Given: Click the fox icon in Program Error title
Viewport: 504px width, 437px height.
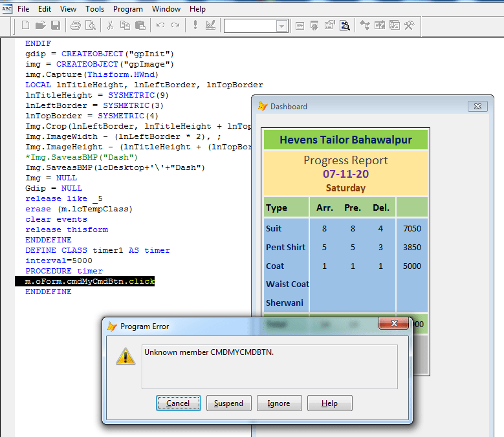Looking at the screenshot, I should (x=112, y=326).
